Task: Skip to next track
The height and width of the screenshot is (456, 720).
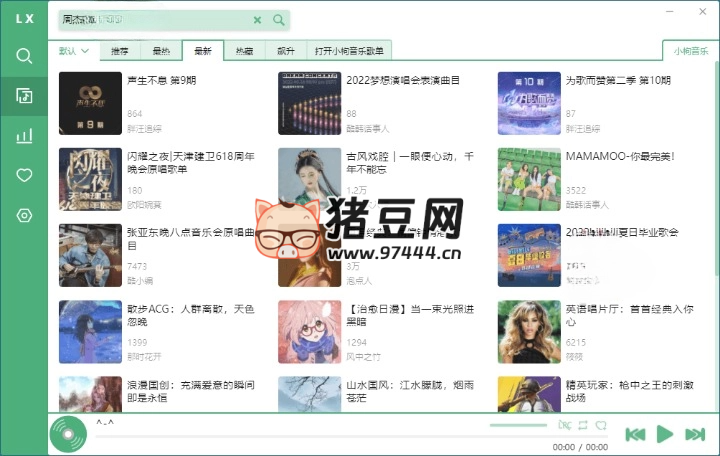Action: pyautogui.click(x=695, y=434)
